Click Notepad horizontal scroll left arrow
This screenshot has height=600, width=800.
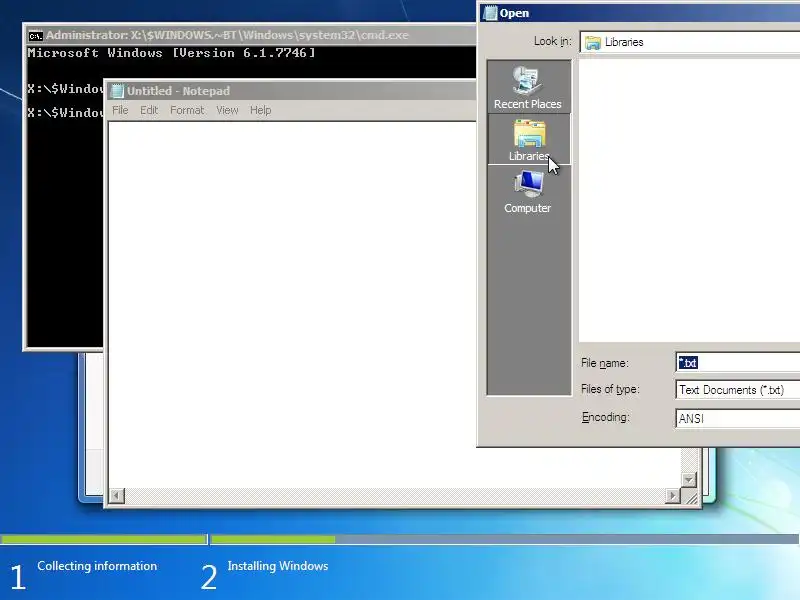click(x=117, y=495)
